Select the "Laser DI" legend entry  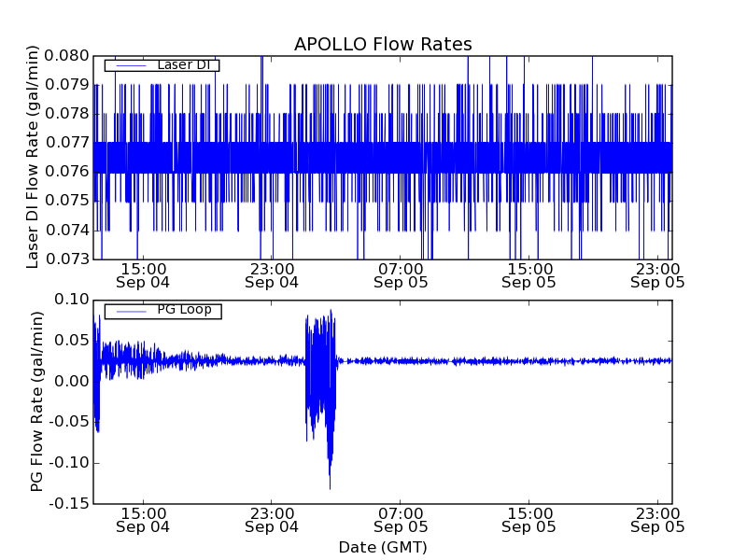point(183,64)
